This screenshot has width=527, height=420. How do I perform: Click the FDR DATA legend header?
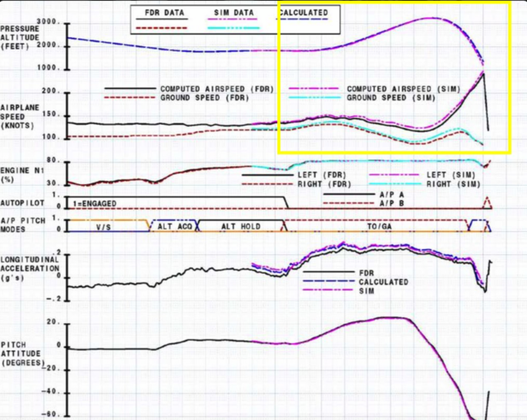(163, 13)
